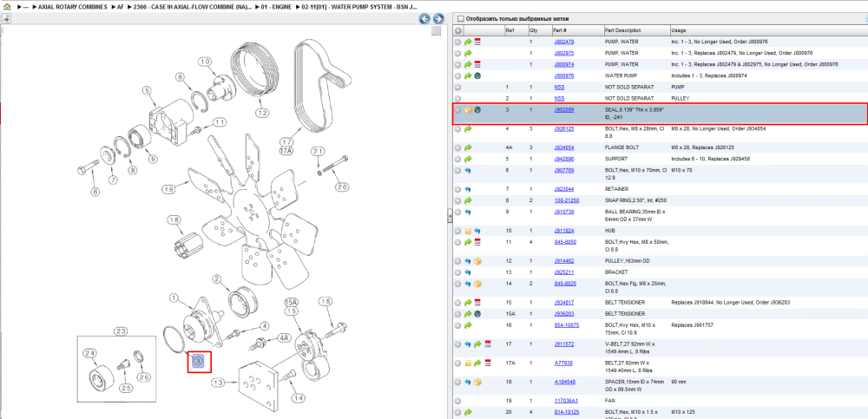Click the 'Replaces J901757' usage text
868x419 pixels.
(x=692, y=325)
